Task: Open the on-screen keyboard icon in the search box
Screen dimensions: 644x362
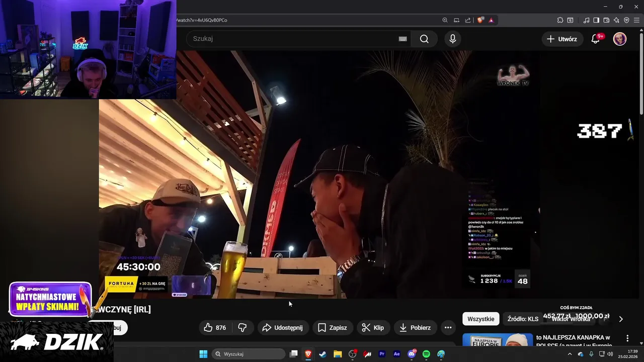Action: pyautogui.click(x=403, y=39)
